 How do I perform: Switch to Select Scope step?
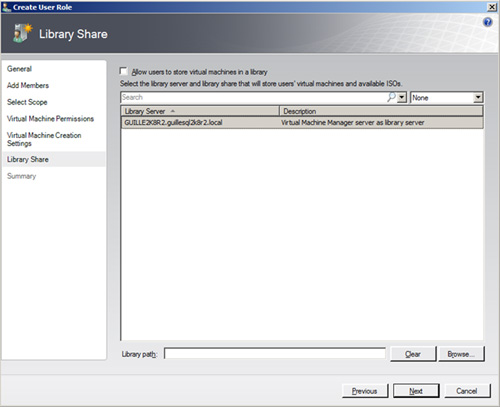click(x=27, y=102)
